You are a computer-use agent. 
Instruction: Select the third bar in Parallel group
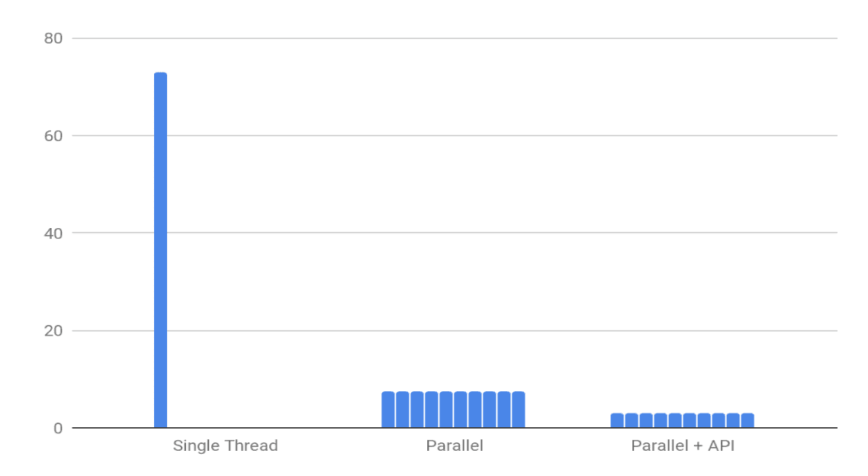tap(417, 410)
